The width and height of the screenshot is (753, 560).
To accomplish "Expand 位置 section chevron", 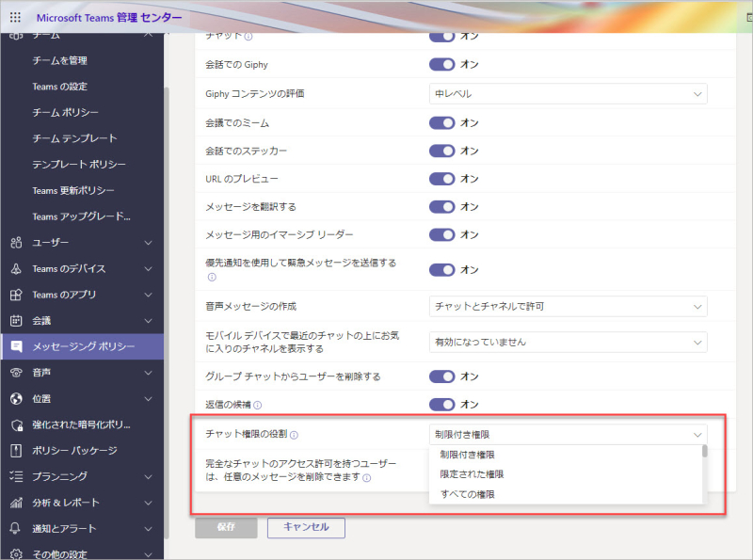I will pos(149,399).
